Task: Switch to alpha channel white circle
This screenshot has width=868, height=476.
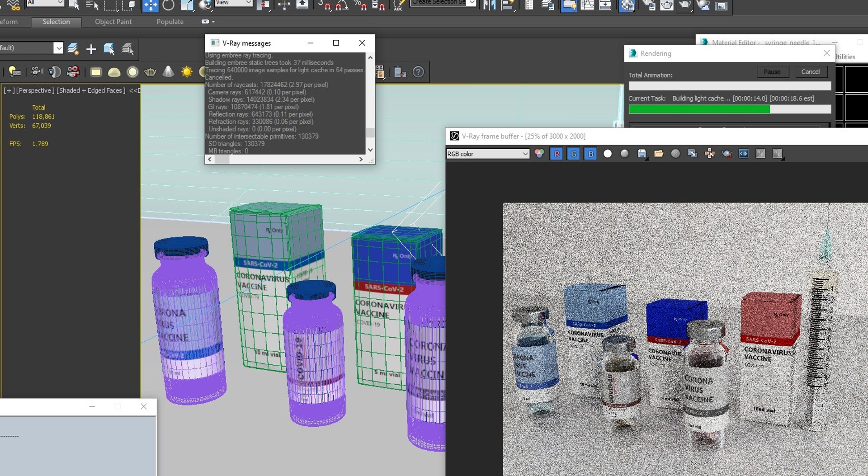Action: pos(608,154)
